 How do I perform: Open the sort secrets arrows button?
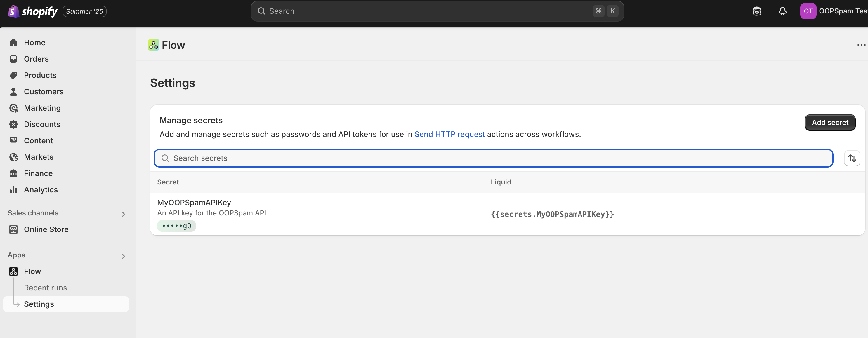[852, 158]
